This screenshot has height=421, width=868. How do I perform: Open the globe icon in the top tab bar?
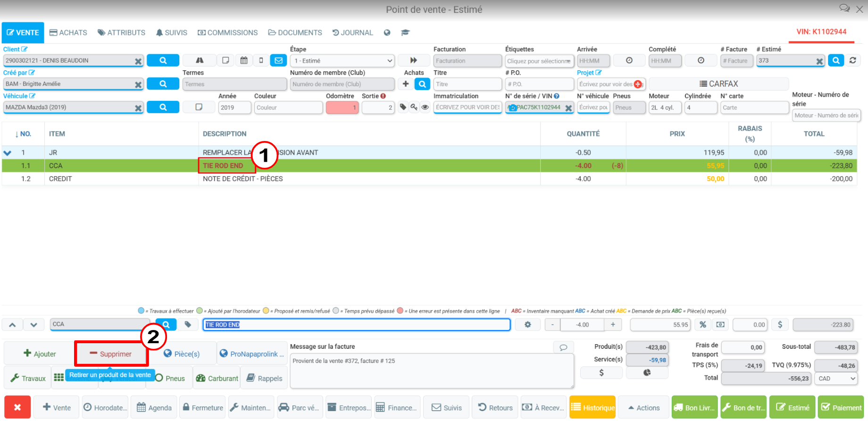tap(387, 33)
